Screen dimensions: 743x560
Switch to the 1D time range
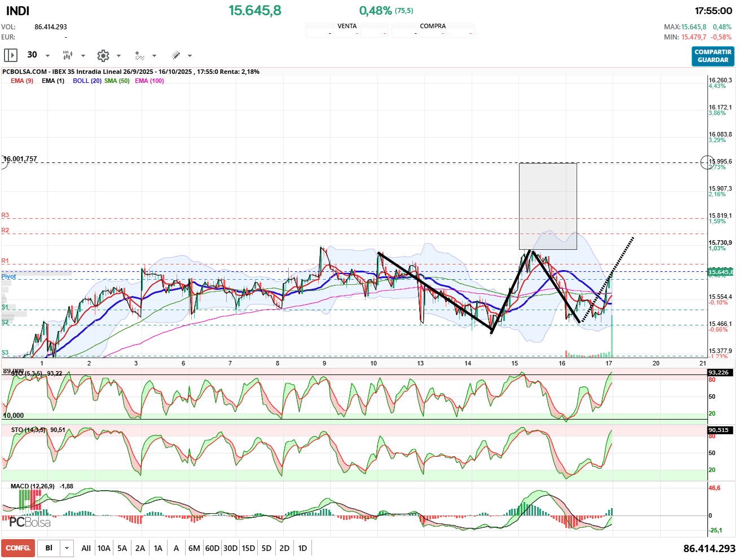(302, 548)
